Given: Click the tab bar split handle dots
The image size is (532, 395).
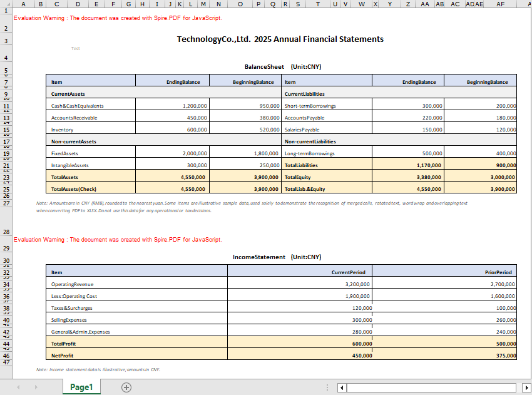Looking at the screenshot, I should pos(327,387).
